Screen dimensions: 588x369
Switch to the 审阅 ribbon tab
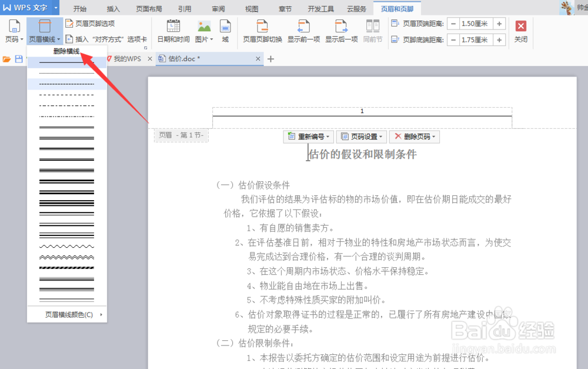218,9
